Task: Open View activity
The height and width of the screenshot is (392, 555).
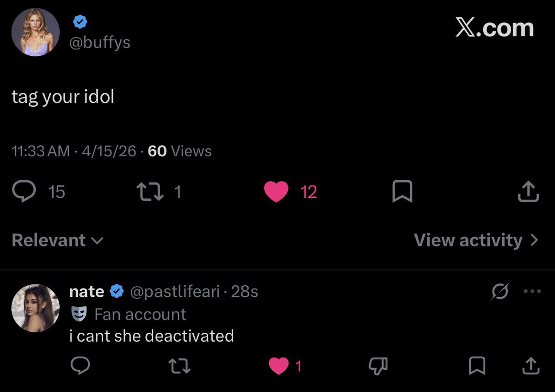Action: [476, 240]
